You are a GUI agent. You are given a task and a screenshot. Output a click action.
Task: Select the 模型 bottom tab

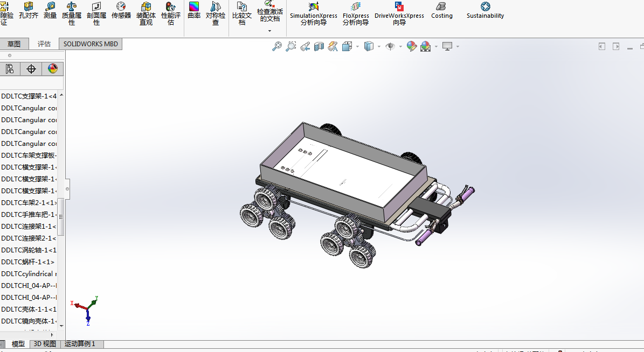[18, 344]
